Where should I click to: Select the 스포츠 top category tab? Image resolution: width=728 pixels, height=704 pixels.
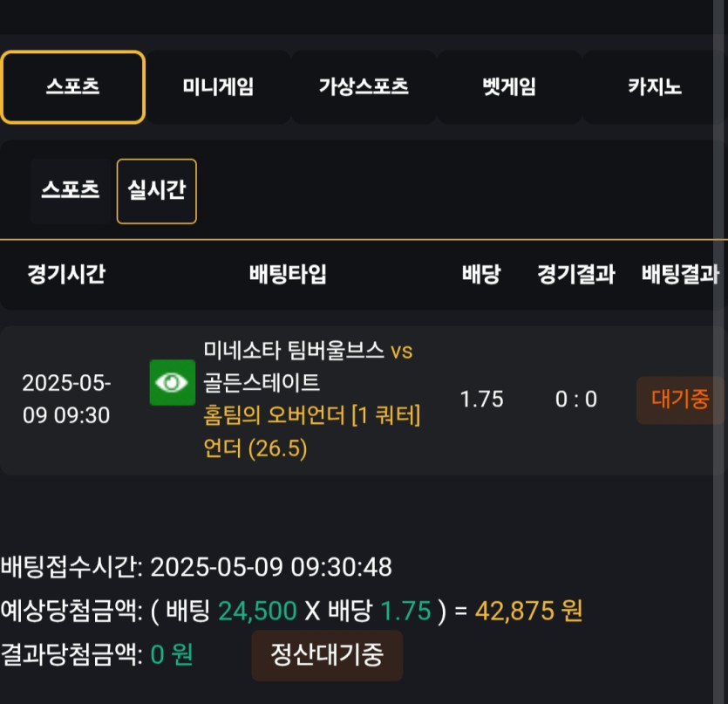click(73, 87)
